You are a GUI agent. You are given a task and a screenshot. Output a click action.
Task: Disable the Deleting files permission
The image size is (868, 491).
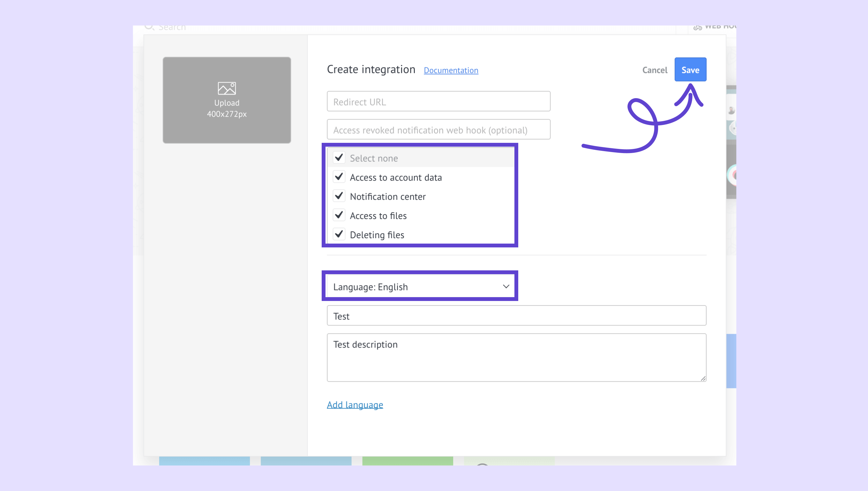pos(339,234)
